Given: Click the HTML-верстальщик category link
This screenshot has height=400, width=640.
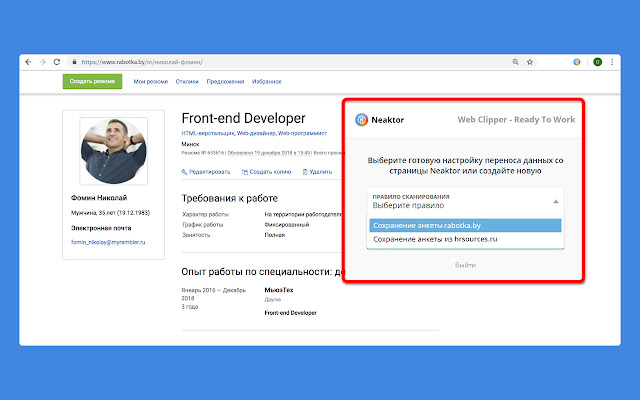Looking at the screenshot, I should [208, 133].
